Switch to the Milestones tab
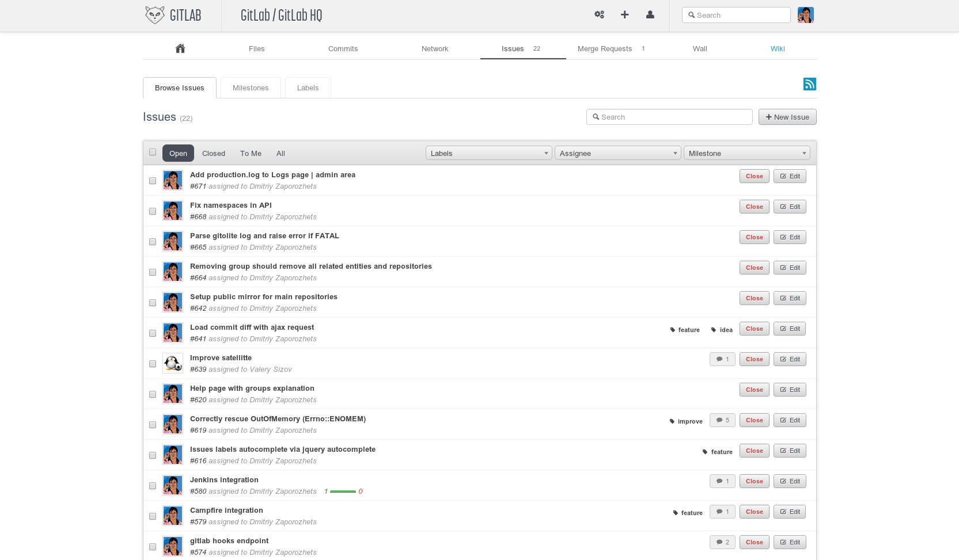Viewport: 959px width, 560px height. [x=251, y=88]
